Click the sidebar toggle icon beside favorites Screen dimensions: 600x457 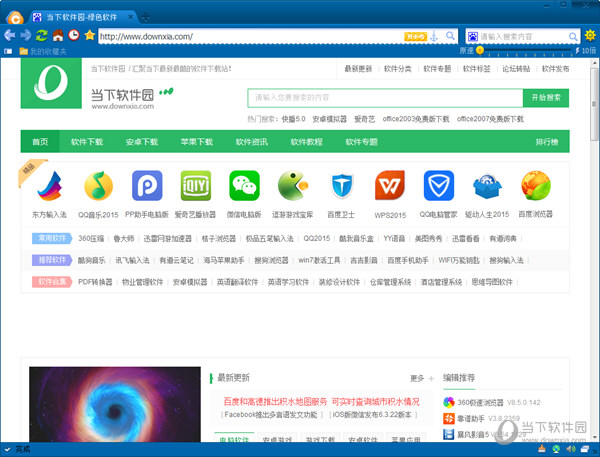pos(8,51)
